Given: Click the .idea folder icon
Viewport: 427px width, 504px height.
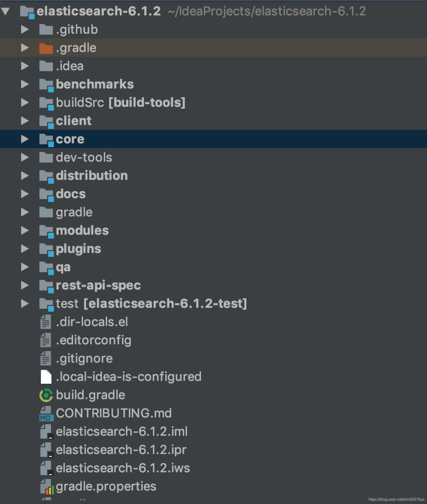Looking at the screenshot, I should tap(46, 66).
